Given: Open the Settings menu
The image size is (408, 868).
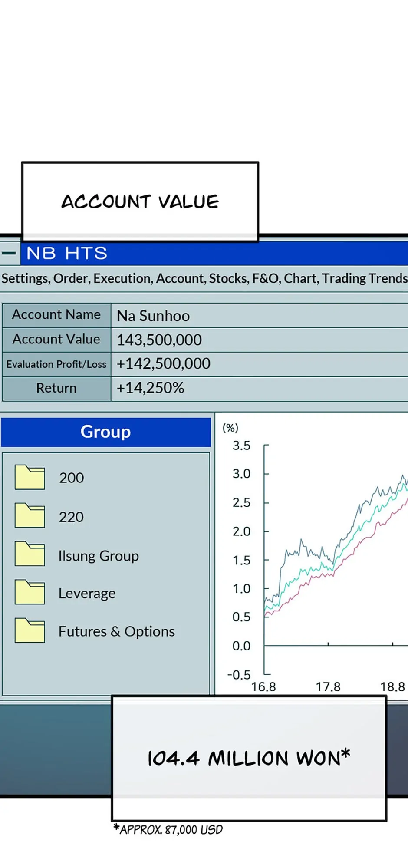Looking at the screenshot, I should pos(26,278).
